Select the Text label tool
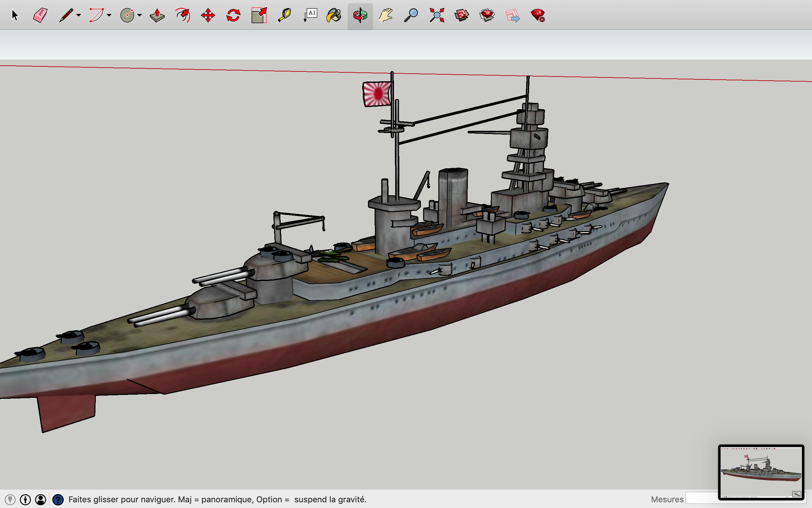 point(310,15)
